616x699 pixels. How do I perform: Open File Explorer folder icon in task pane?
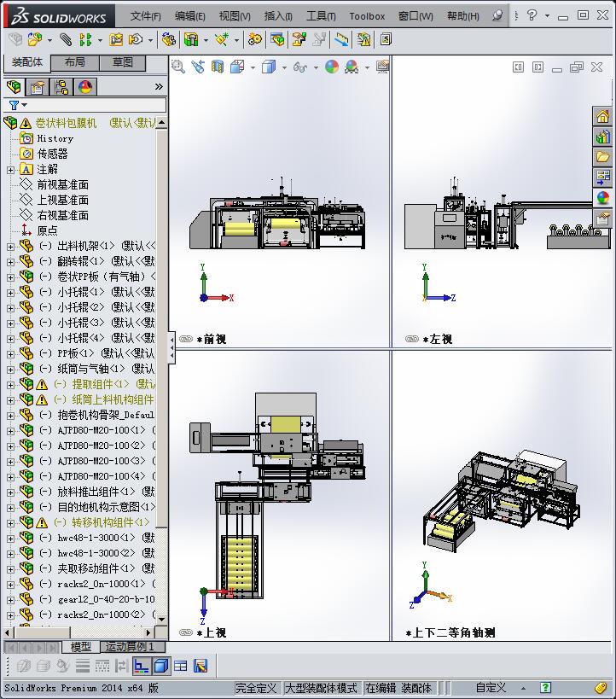point(602,157)
